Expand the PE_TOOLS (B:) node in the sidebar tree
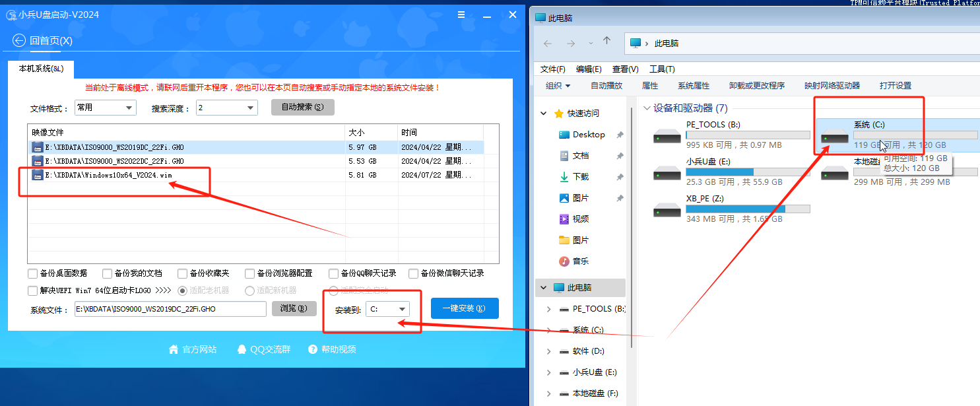980x406 pixels. [548, 309]
